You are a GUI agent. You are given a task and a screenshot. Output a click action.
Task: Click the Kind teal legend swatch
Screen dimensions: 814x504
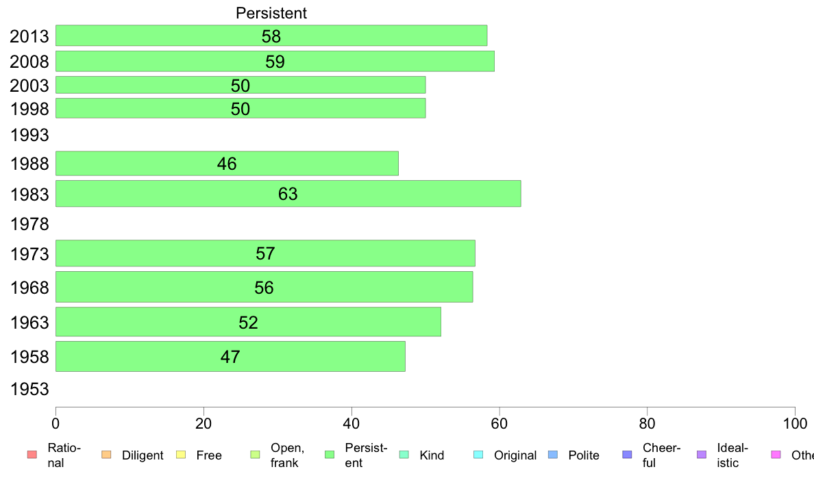point(404,455)
